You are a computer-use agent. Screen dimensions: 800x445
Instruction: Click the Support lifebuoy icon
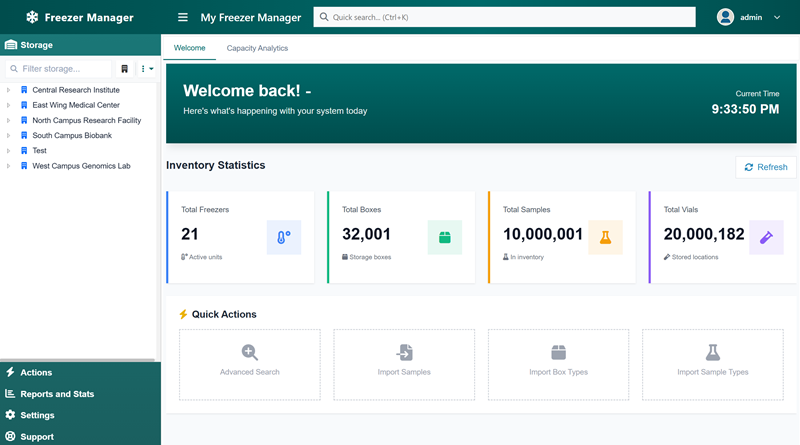pyautogui.click(x=10, y=436)
